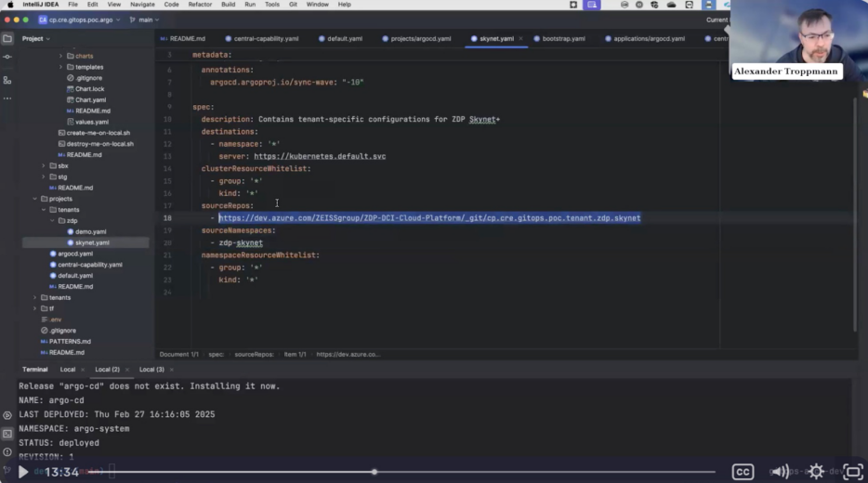Open the video settings gear

point(816,471)
